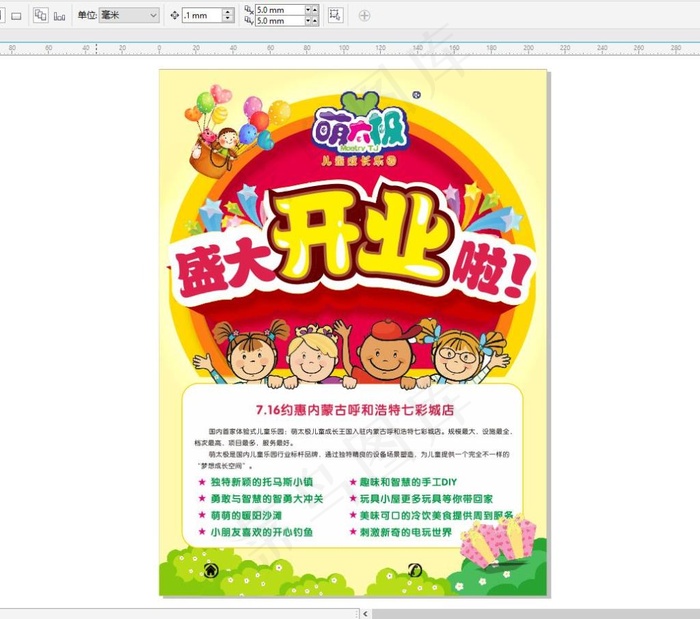
Task: Decrease duplicate X distance arrow
Action: [x=308, y=10]
